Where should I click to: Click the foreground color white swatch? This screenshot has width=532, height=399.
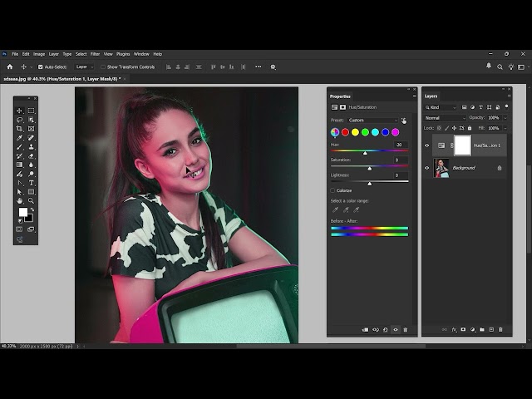[22, 213]
